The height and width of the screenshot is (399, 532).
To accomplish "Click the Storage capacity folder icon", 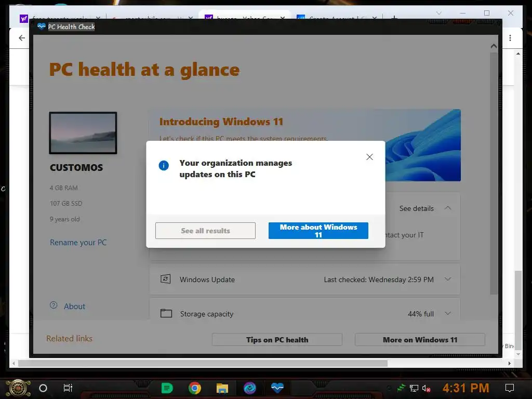I will click(166, 313).
